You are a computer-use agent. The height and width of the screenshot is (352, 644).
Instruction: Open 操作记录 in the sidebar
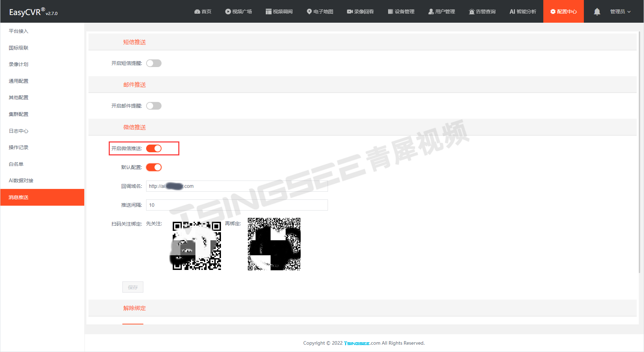click(x=42, y=147)
